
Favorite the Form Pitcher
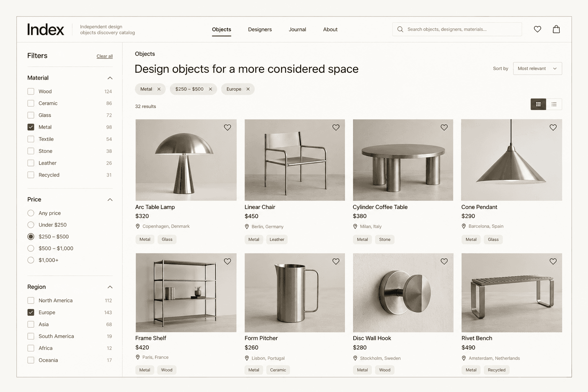[336, 261]
